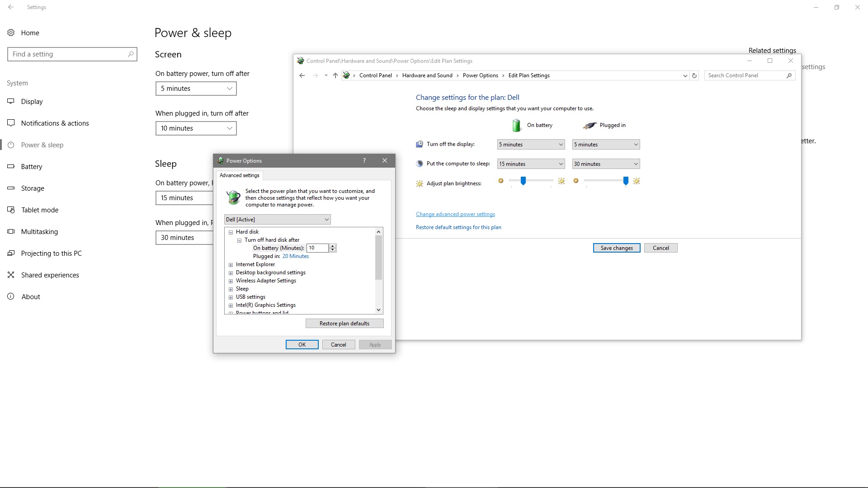Cancel the Edit Plan Settings changes

(660, 248)
